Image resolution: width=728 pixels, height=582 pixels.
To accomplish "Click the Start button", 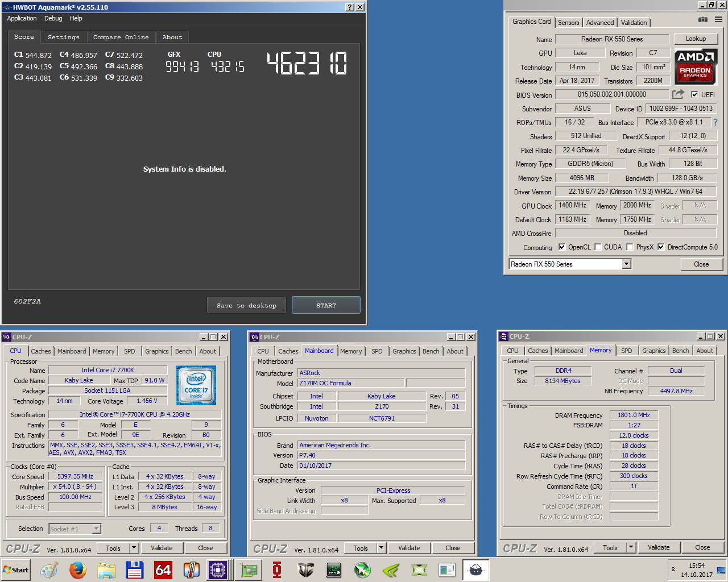I will (x=16, y=569).
